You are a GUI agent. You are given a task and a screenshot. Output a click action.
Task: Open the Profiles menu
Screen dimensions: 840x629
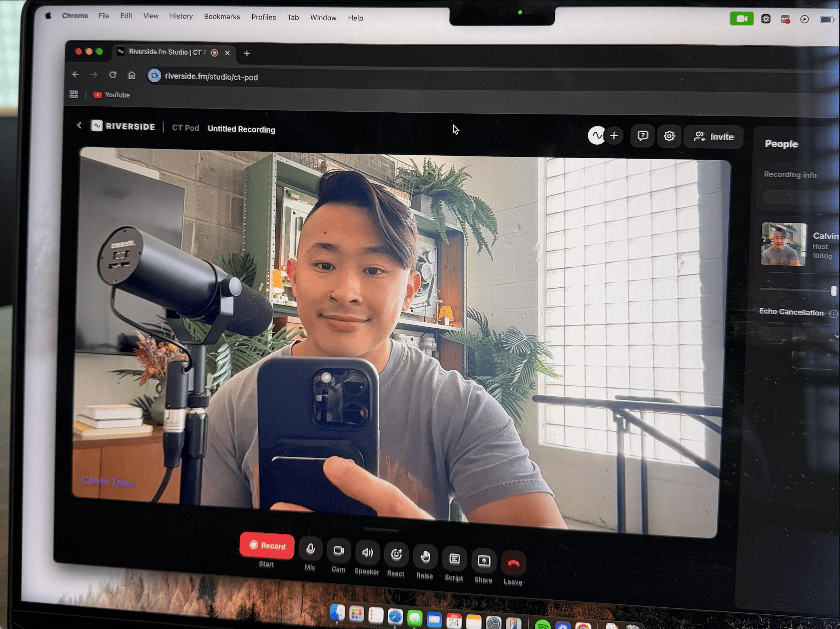264,17
